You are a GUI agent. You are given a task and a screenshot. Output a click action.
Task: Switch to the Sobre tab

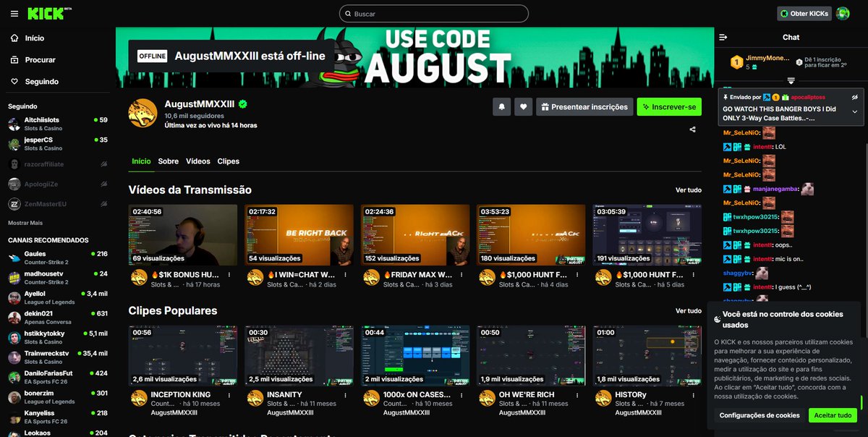click(169, 161)
